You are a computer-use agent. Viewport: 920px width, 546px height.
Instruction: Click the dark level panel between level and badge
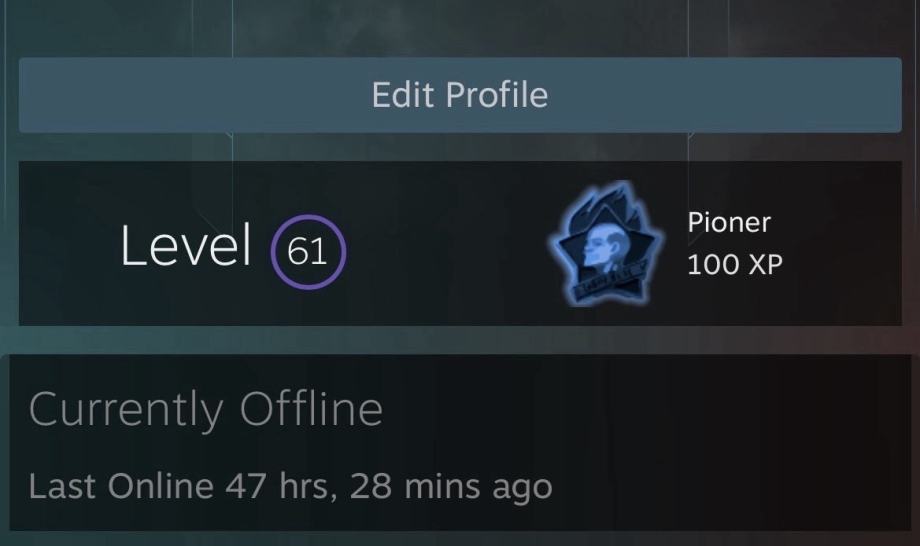point(446,243)
